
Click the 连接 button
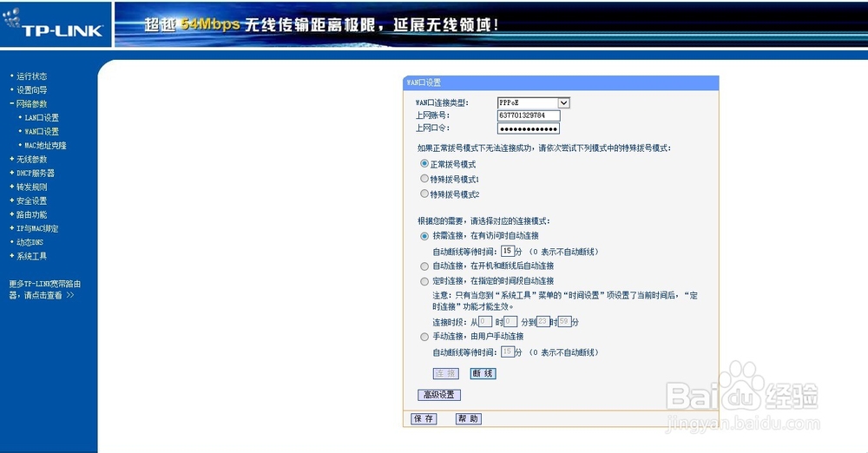(445, 374)
